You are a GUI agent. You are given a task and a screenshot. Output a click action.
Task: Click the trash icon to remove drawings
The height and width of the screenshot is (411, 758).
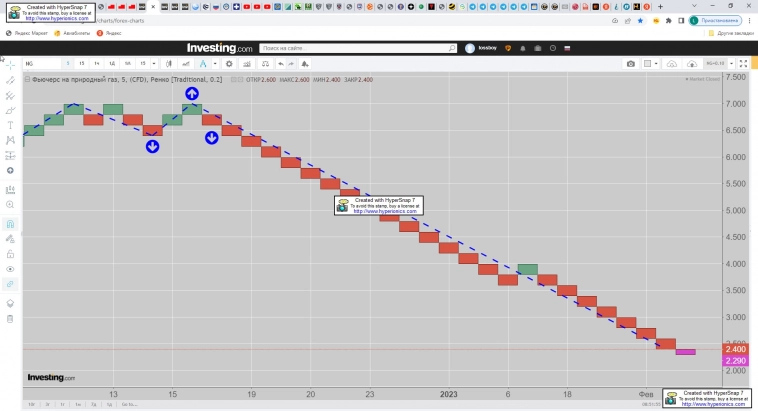click(10, 319)
